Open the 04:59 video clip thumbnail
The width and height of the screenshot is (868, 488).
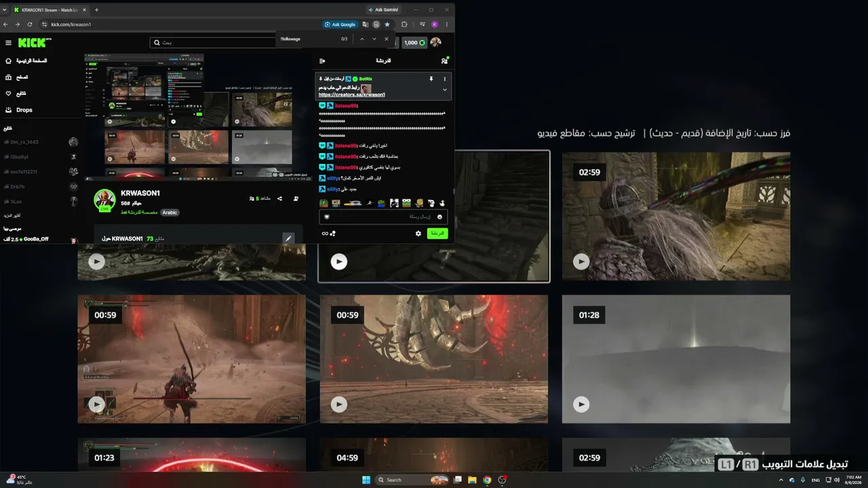(434, 455)
